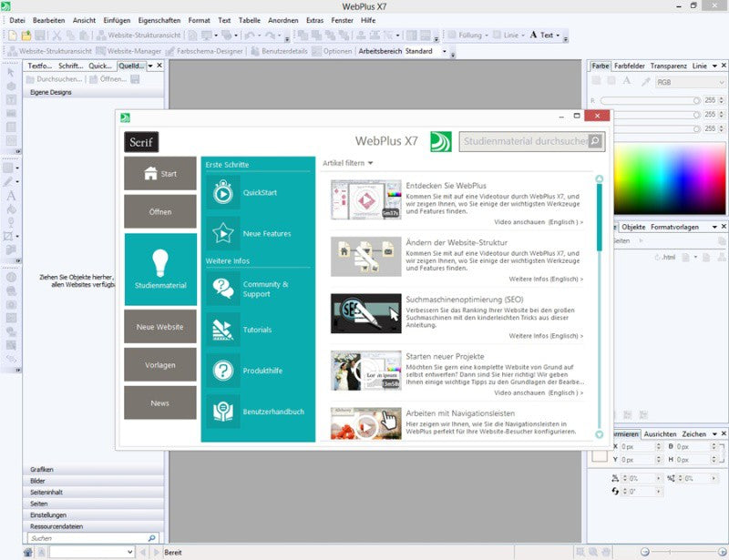Click the home icon in status bar
Screen dimensions: 729x560
[x=28, y=552]
